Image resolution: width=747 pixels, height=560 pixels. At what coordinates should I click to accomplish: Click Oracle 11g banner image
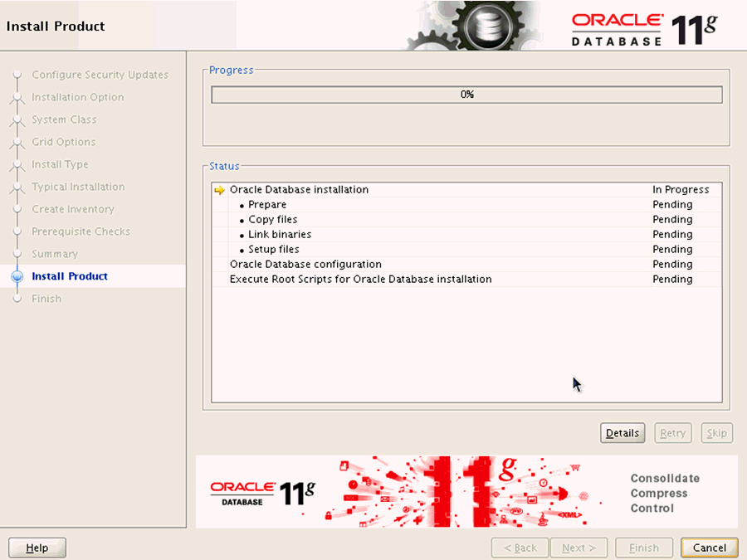click(466, 491)
